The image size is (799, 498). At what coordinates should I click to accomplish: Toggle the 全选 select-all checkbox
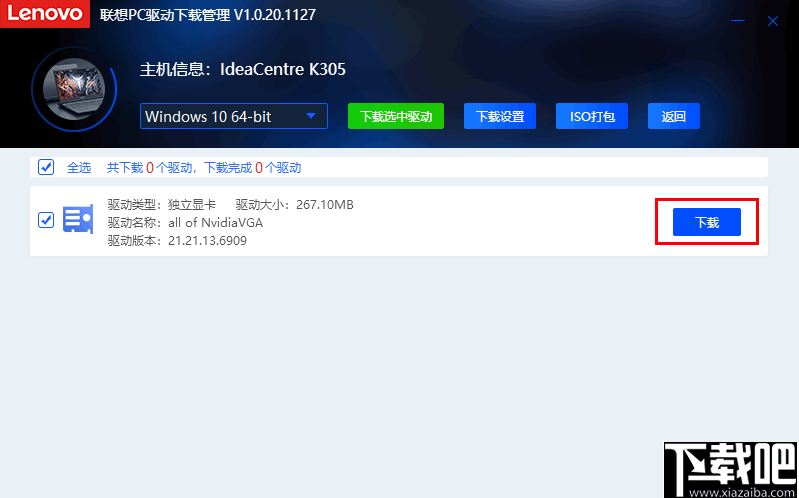coord(46,167)
